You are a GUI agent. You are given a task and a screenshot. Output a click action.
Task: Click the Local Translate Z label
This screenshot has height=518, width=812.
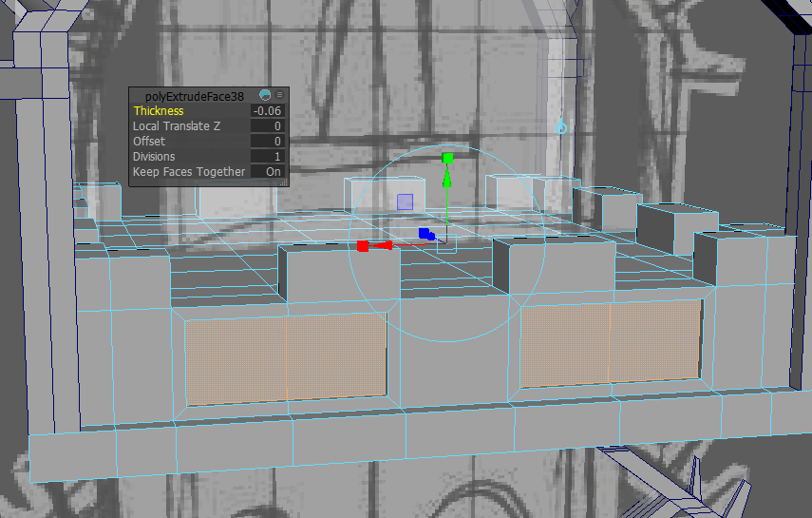[177, 126]
